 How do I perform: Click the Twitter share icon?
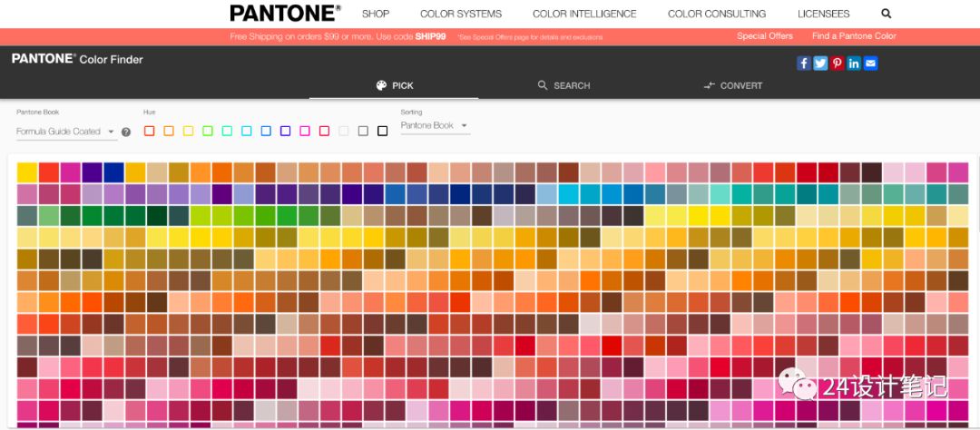[x=820, y=63]
